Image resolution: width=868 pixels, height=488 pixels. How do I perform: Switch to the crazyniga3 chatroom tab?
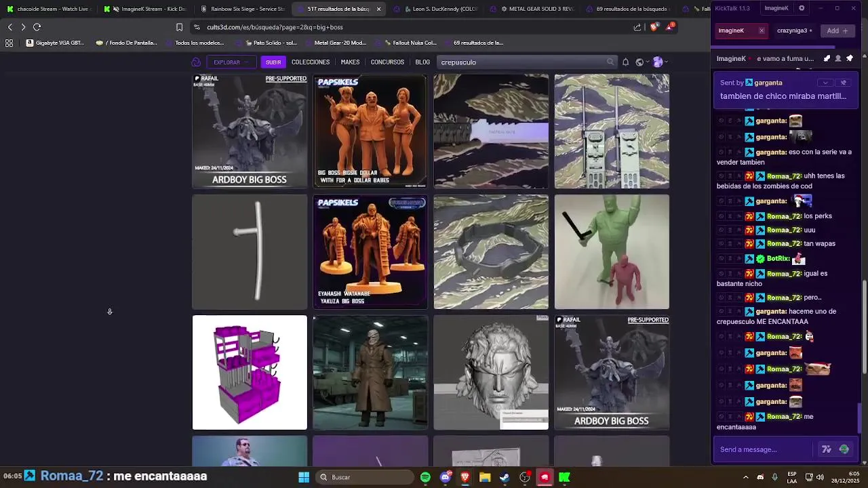[794, 30]
